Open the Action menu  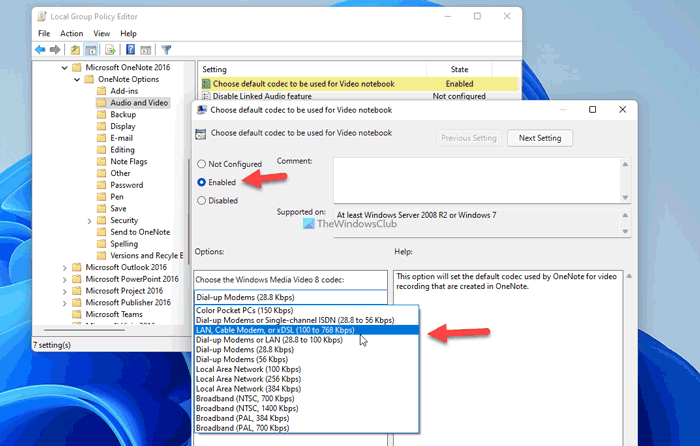point(71,33)
